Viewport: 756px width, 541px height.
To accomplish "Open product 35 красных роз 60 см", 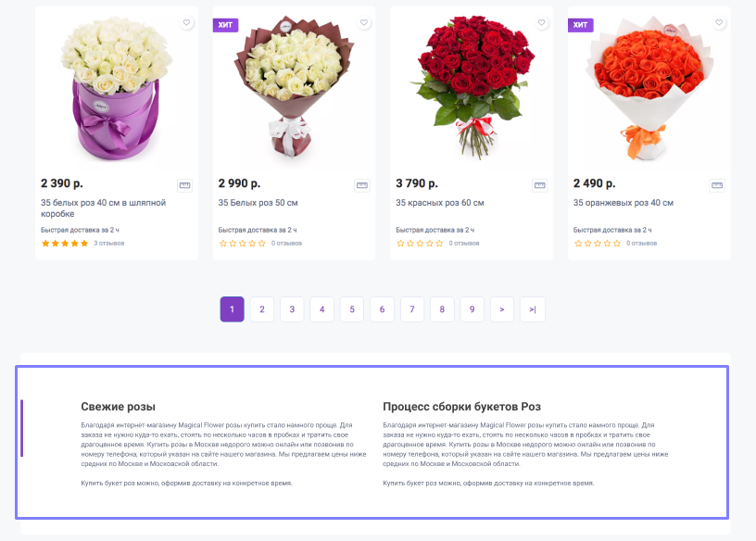I will click(440, 203).
